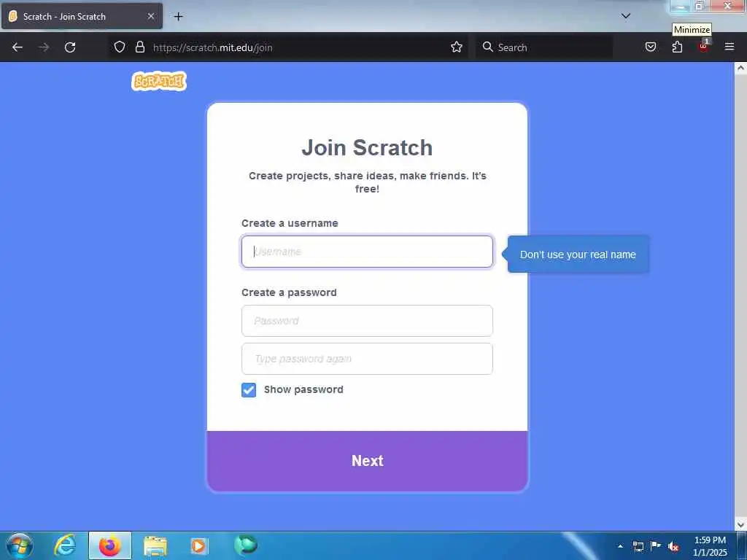Image resolution: width=747 pixels, height=560 pixels.
Task: Launch Internet Explorer from the taskbar
Action: pyautogui.click(x=65, y=545)
